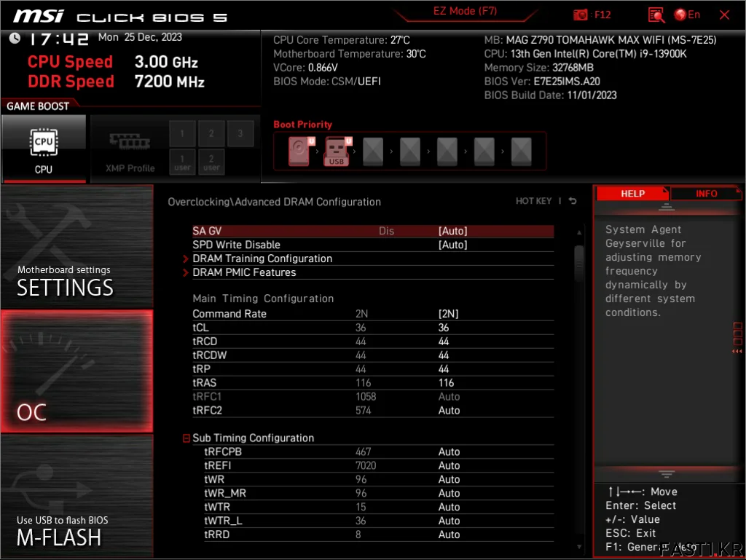
Task: Edit the tRP value field
Action: click(x=444, y=369)
